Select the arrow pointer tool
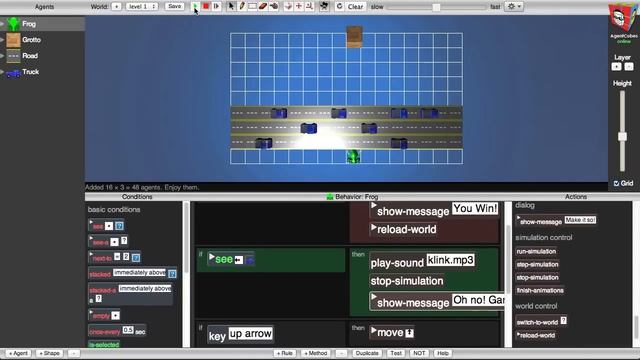Image resolution: width=640 pixels, height=360 pixels. 231,6
